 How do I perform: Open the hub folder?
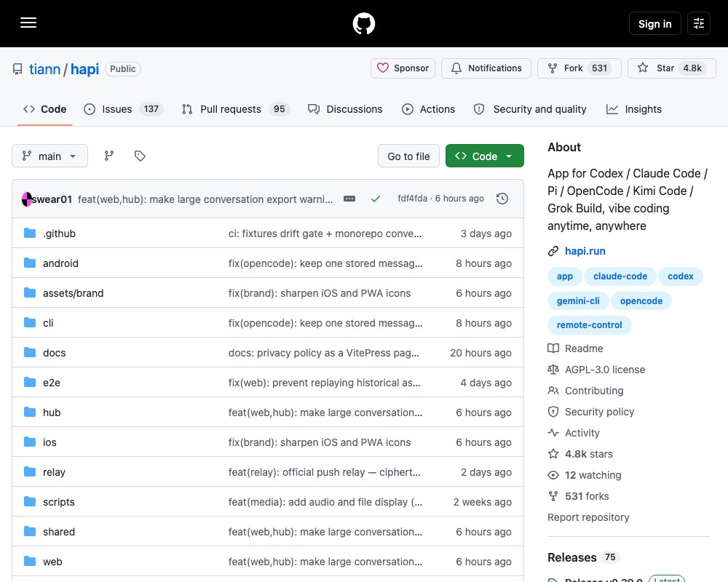pos(52,412)
